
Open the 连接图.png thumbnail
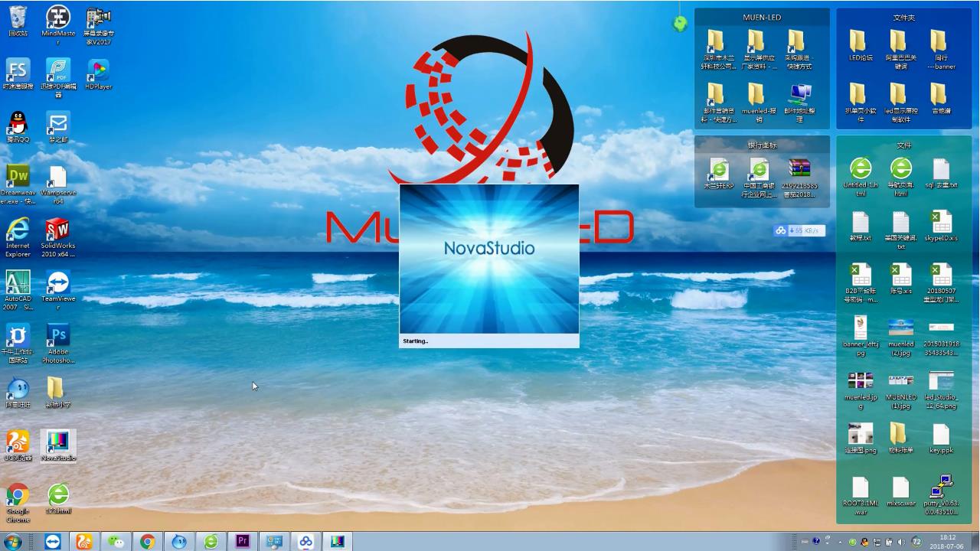point(861,439)
